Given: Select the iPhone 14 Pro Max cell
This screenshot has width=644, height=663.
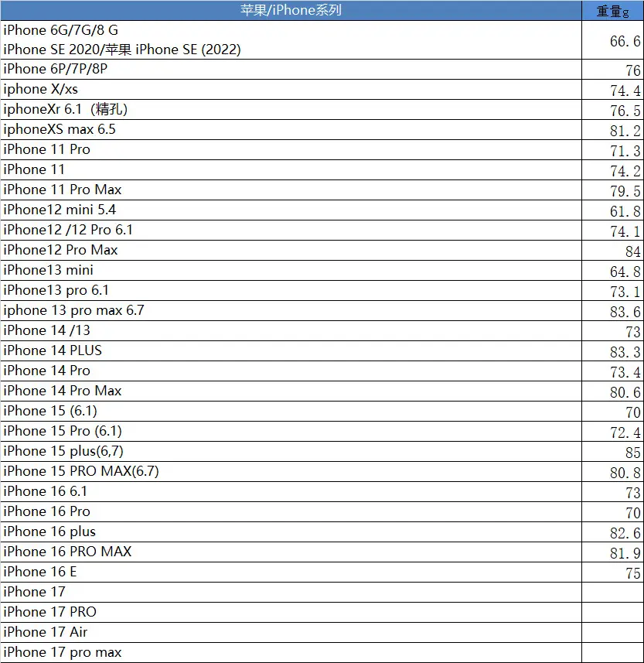Looking at the screenshot, I should pyautogui.click(x=291, y=391).
